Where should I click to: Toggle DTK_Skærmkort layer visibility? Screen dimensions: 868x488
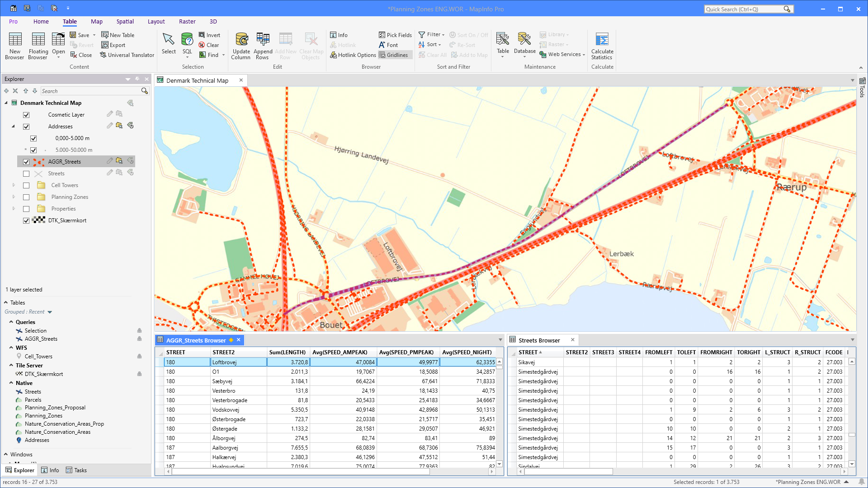[26, 221]
